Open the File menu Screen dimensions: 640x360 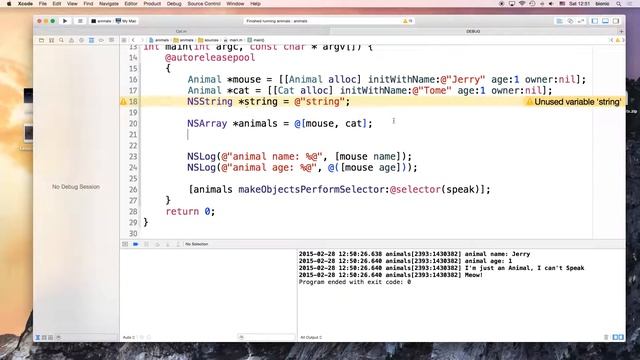coord(42,4)
